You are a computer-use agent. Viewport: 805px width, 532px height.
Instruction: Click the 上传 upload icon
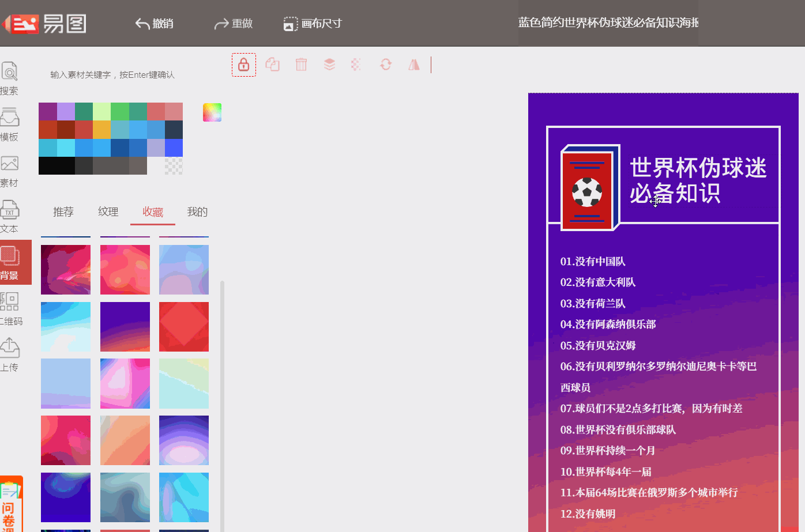point(10,348)
